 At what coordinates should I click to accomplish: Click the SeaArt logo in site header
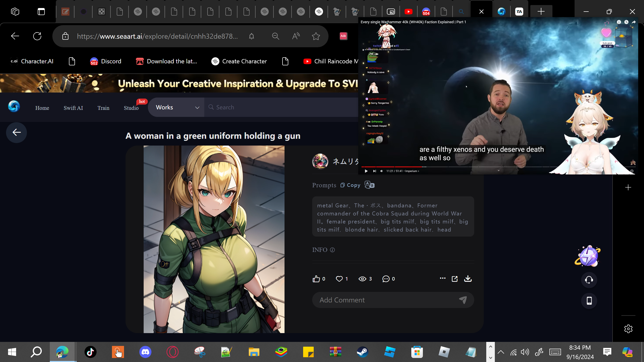[14, 106]
